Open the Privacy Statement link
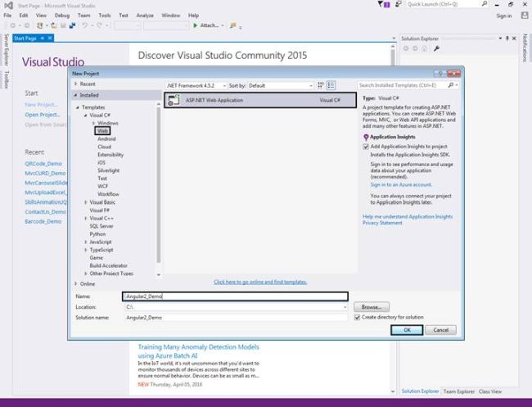Viewport: 532px width, 407px height. 382,223
